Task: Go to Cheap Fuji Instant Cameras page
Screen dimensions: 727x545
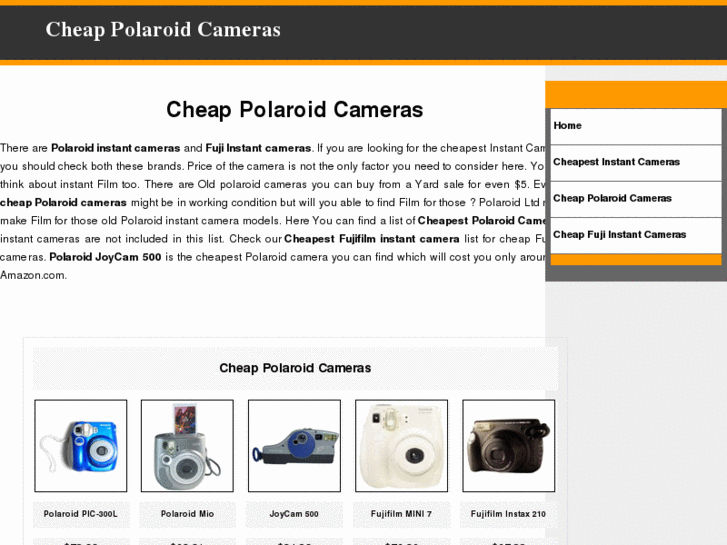Action: (636, 235)
